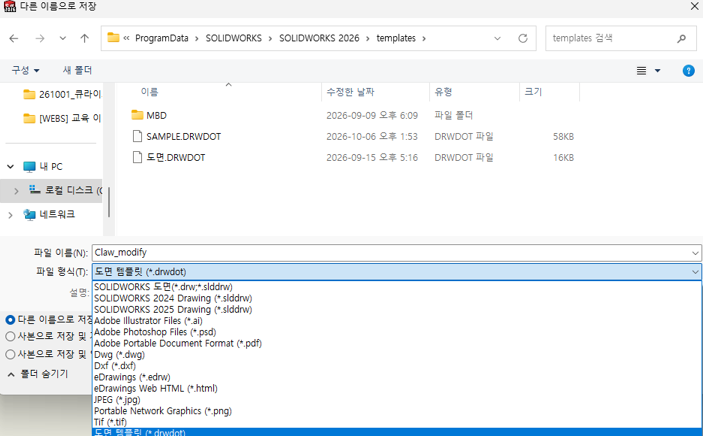This screenshot has width=703, height=436.
Task: Open recent locations chevron beside forward arrow
Action: pos(63,39)
